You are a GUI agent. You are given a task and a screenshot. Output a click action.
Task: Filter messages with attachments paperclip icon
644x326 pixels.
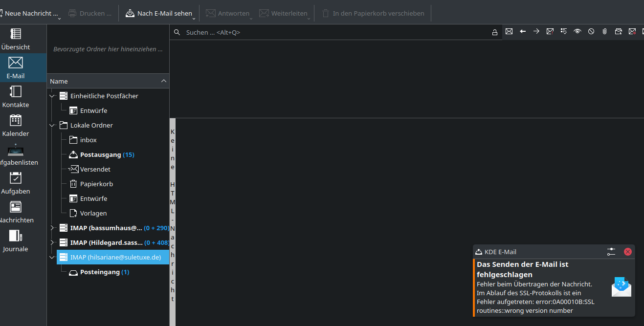tap(605, 31)
